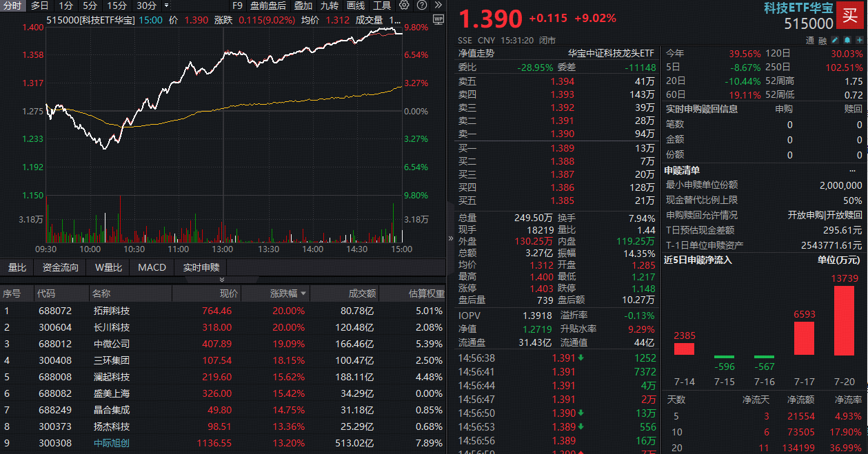Open the 工具 tools menu

[382, 6]
